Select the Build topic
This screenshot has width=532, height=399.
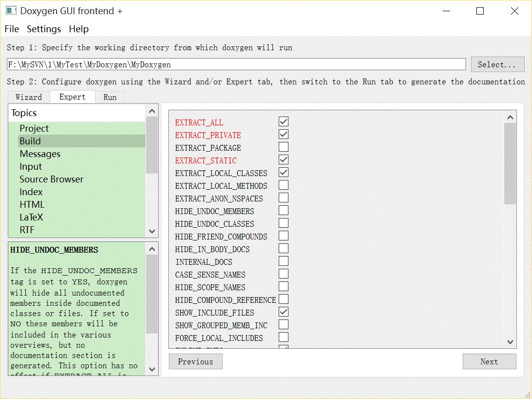(x=82, y=141)
